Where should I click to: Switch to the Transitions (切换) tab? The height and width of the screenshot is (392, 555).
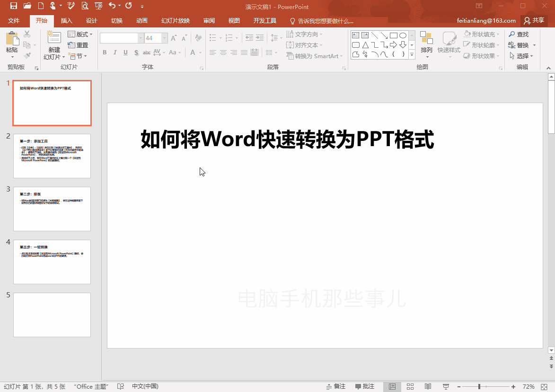[116, 20]
